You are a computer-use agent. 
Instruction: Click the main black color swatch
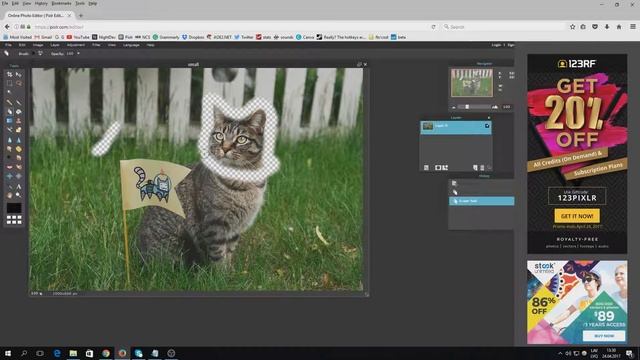(x=14, y=208)
